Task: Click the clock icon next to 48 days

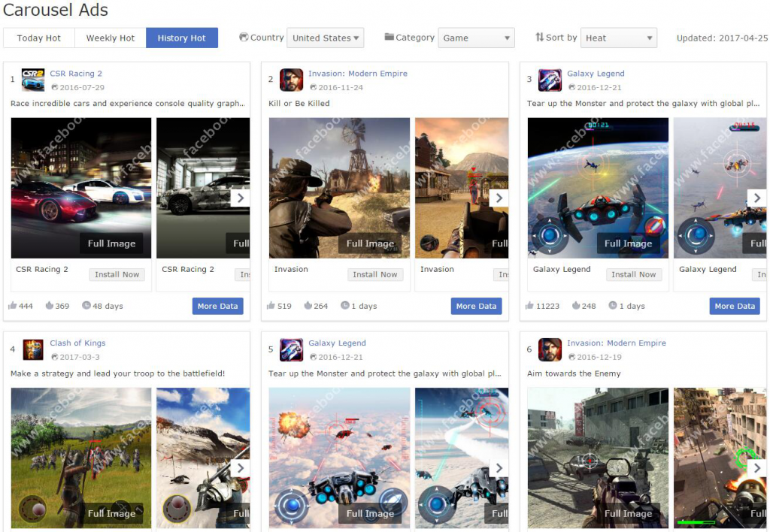Action: (x=86, y=305)
